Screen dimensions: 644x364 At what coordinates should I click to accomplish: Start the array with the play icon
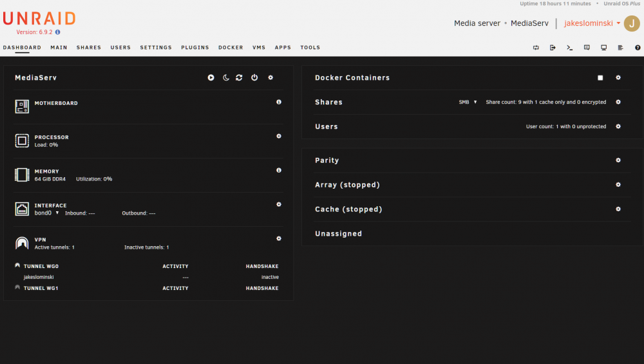pyautogui.click(x=211, y=78)
